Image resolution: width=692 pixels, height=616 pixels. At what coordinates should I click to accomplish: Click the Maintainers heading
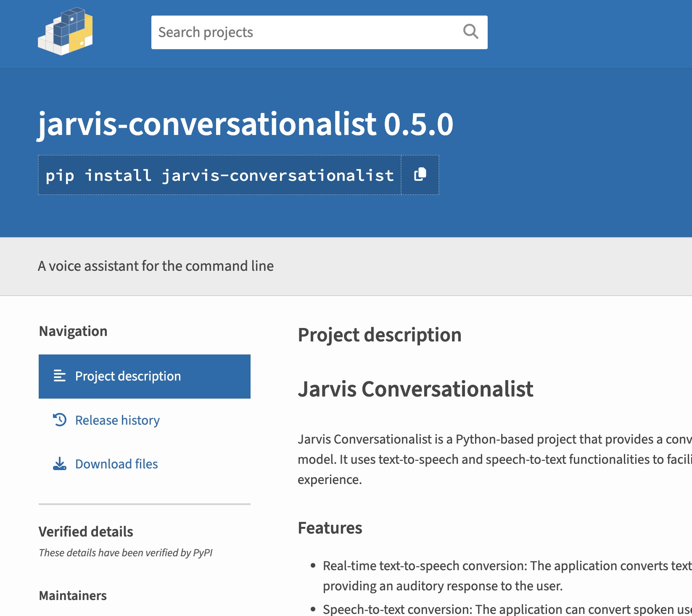[x=73, y=595]
